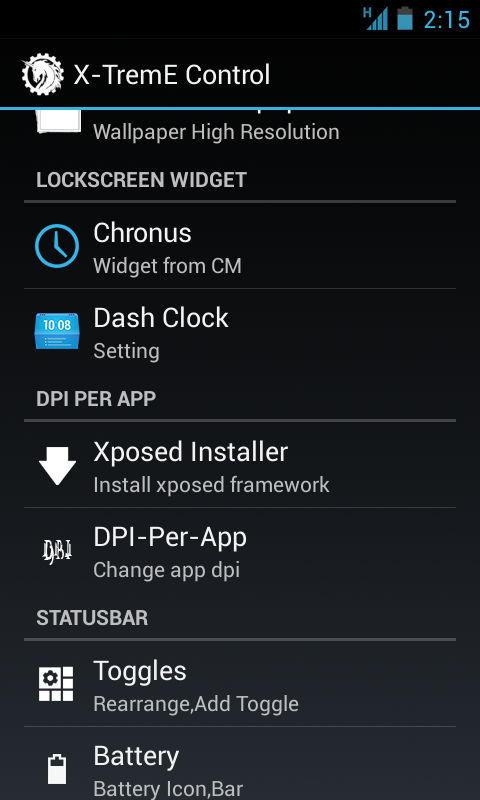
Task: Select the Xposed Installer item
Action: click(240, 465)
